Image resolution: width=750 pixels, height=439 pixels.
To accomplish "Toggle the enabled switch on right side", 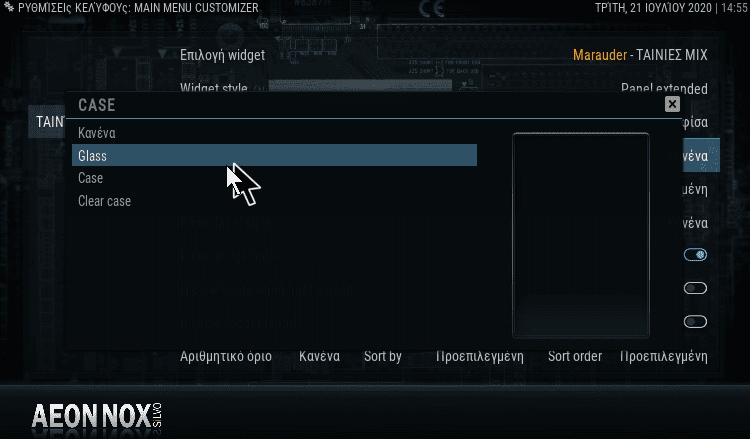I will pos(695,254).
